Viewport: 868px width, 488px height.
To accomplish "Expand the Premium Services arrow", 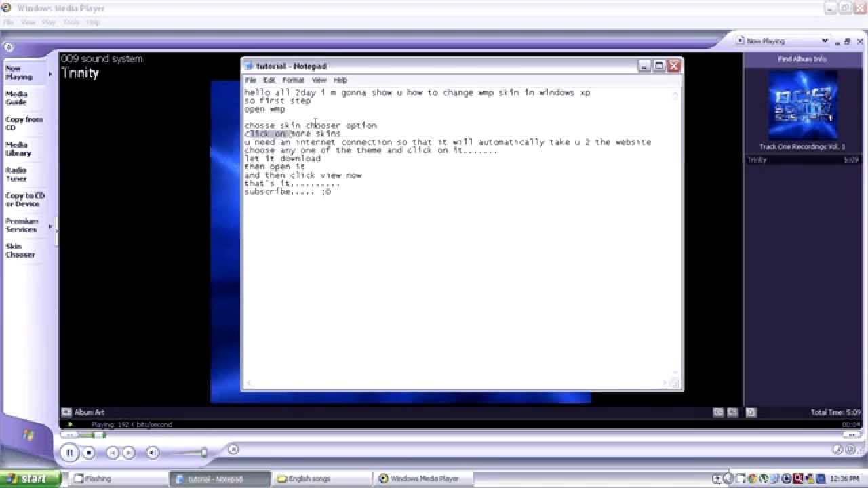I will coord(50,226).
